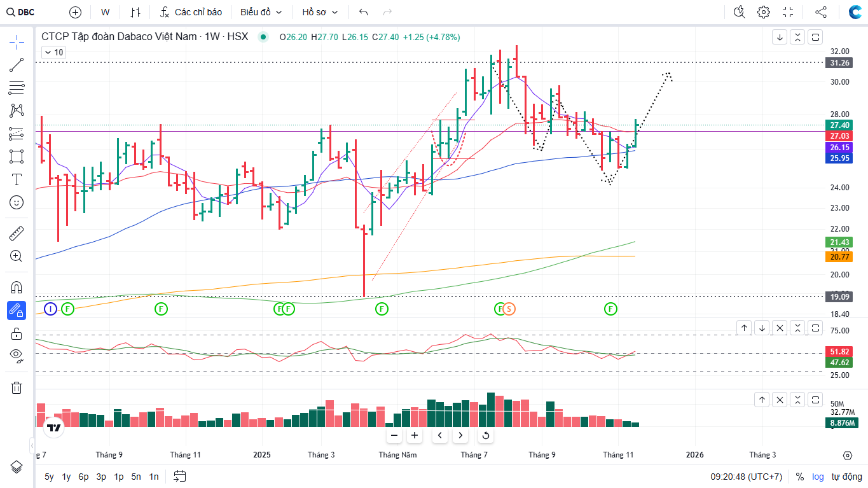
Task: Select the 1y time range
Action: (x=66, y=477)
